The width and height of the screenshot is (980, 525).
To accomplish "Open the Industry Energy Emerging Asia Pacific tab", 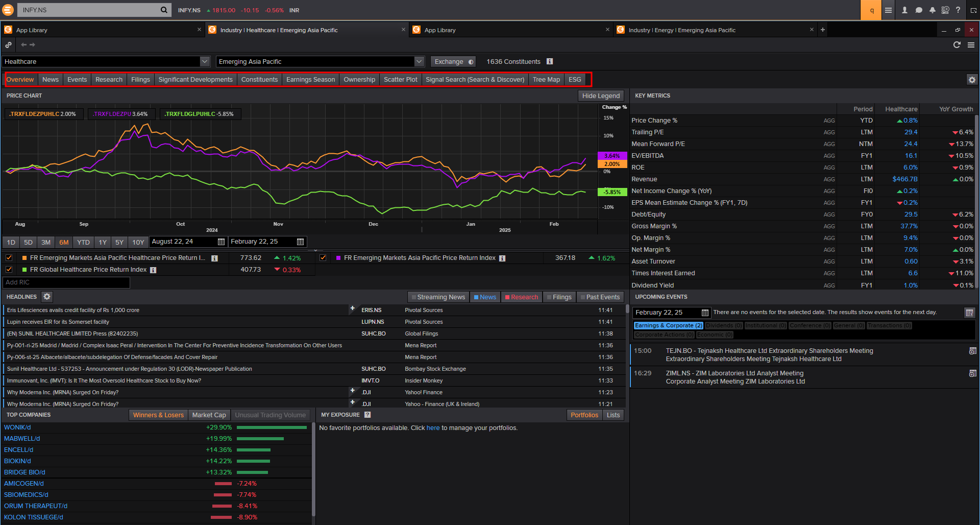I will coord(681,30).
